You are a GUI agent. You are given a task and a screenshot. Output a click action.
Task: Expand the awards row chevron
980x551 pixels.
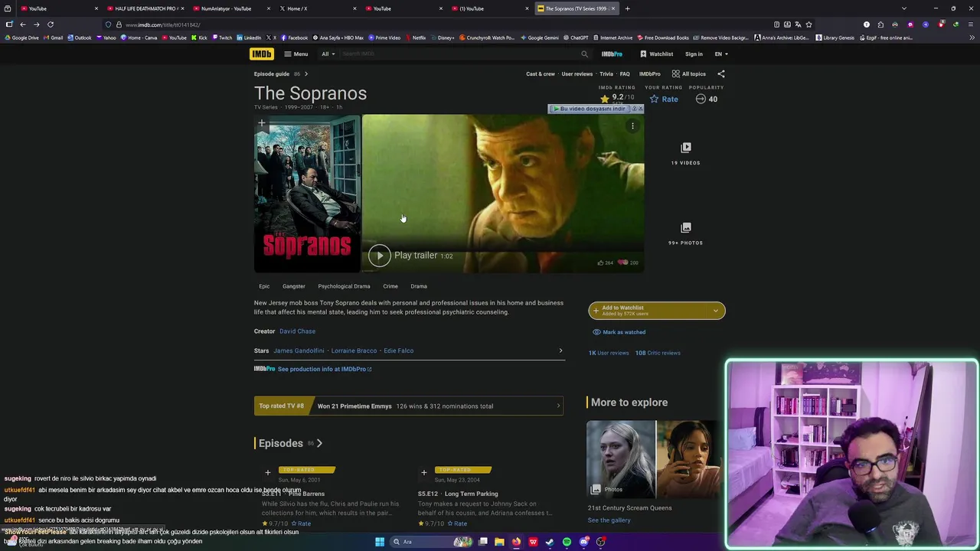pyautogui.click(x=558, y=406)
